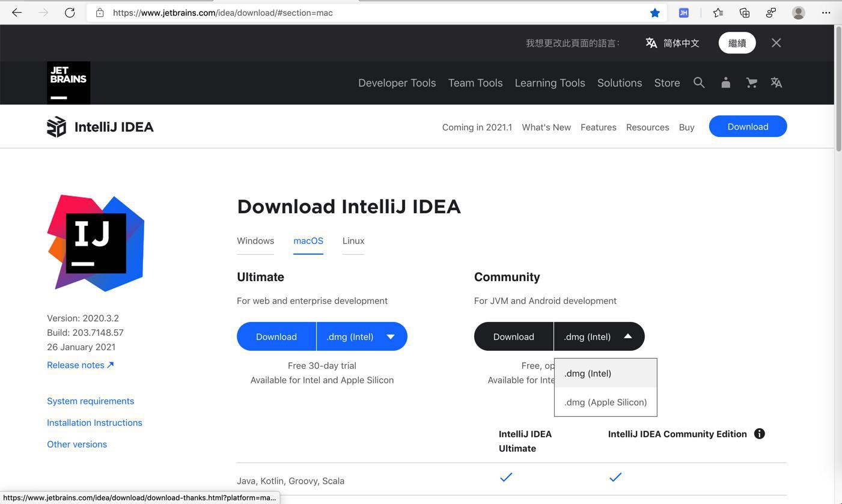Viewport: 842px width, 504px height.
Task: Open browser Collections
Action: [745, 13]
